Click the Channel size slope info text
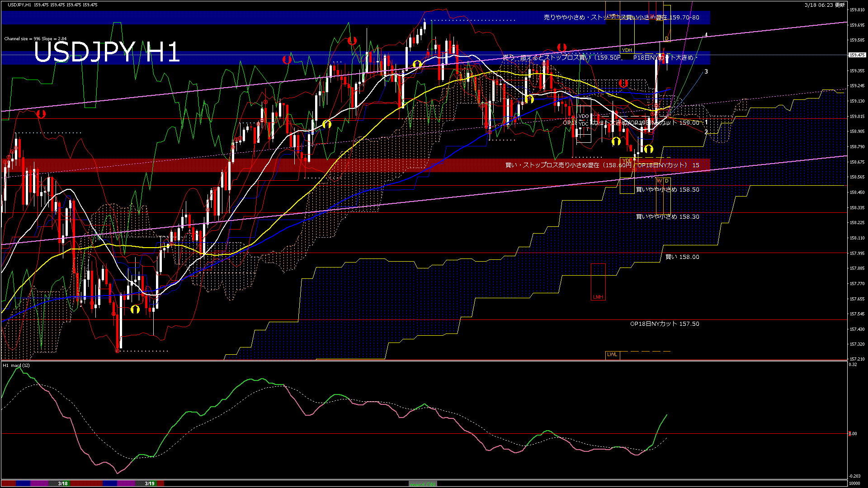 pos(35,39)
